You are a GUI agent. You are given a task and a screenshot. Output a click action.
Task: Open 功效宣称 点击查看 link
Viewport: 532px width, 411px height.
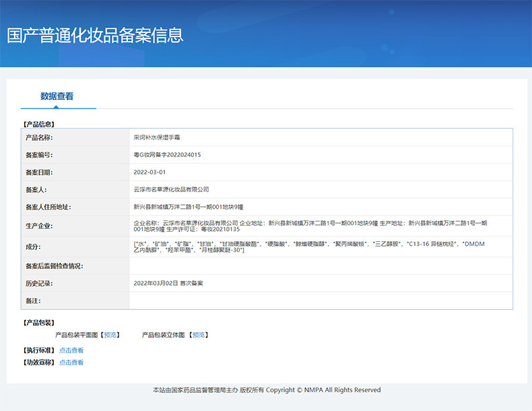71,362
